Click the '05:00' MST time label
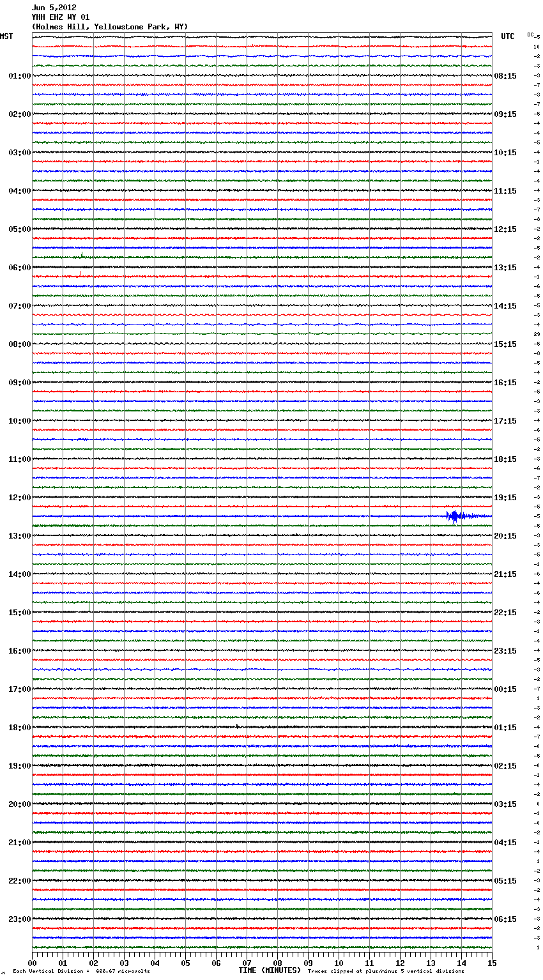 (x=20, y=229)
